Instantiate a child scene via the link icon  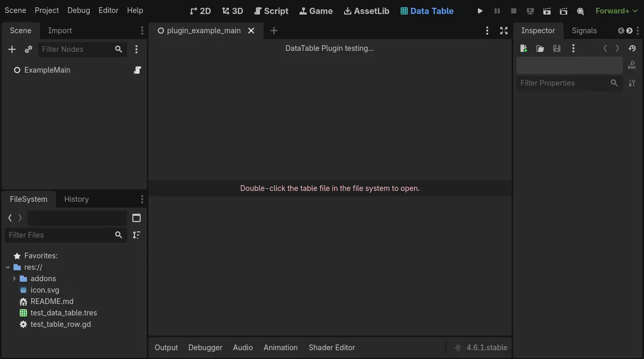(29, 49)
